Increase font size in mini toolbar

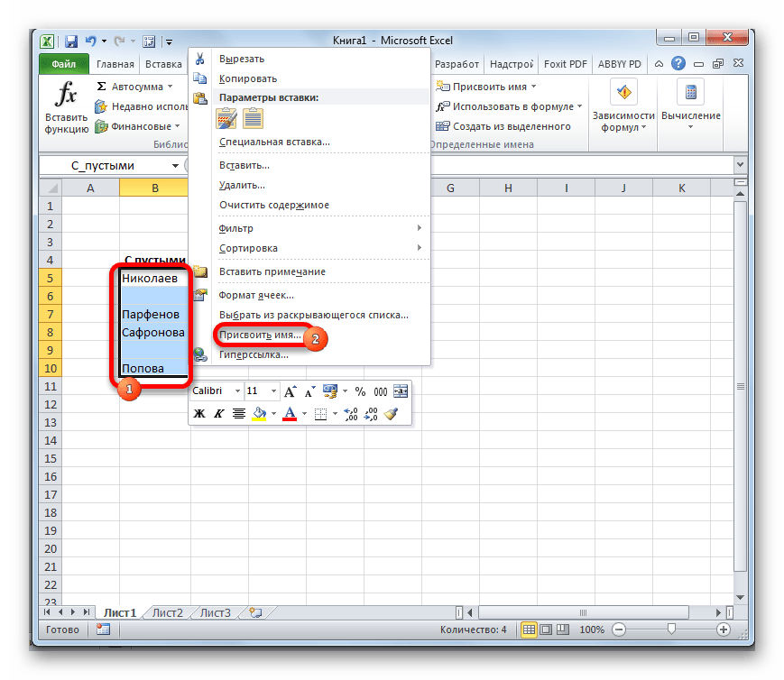(290, 391)
